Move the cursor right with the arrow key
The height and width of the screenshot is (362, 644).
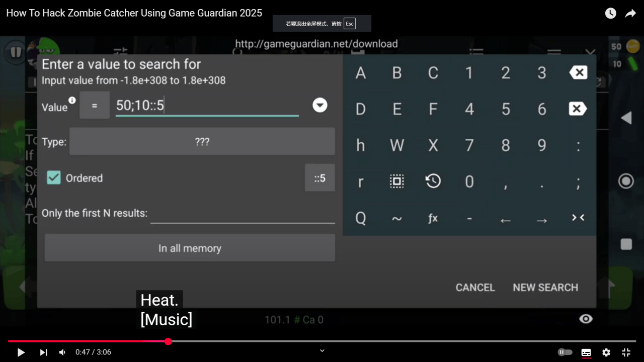pos(542,220)
